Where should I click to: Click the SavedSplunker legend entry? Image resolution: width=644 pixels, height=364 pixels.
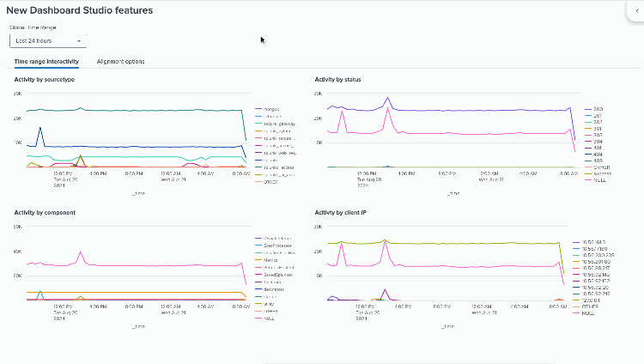pyautogui.click(x=278, y=274)
